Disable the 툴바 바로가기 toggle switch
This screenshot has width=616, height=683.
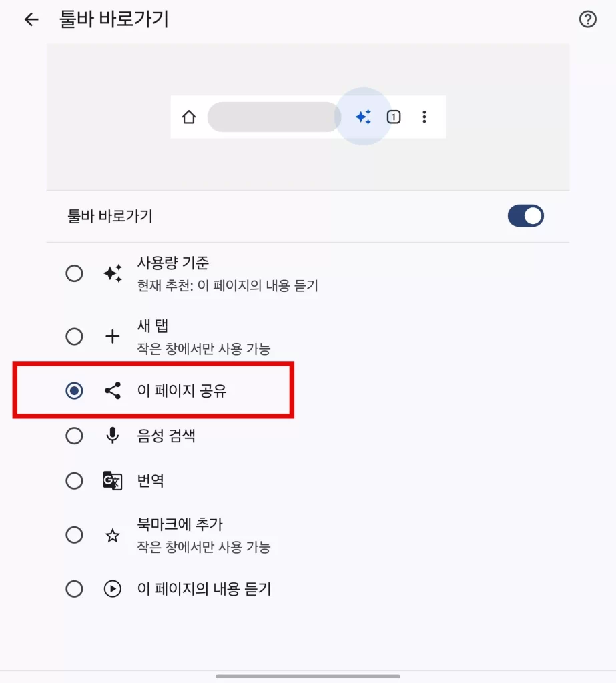pos(526,216)
